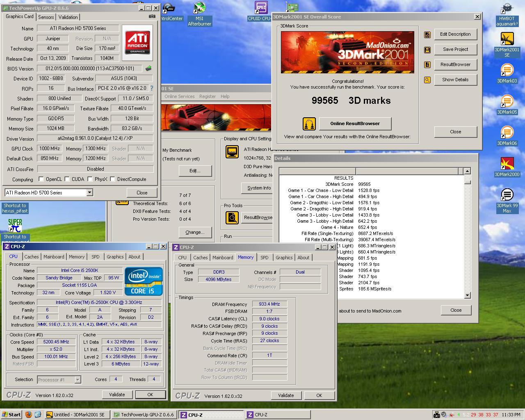
Task: Open the Caches tab in left CPU-Z
Action: 31,257
